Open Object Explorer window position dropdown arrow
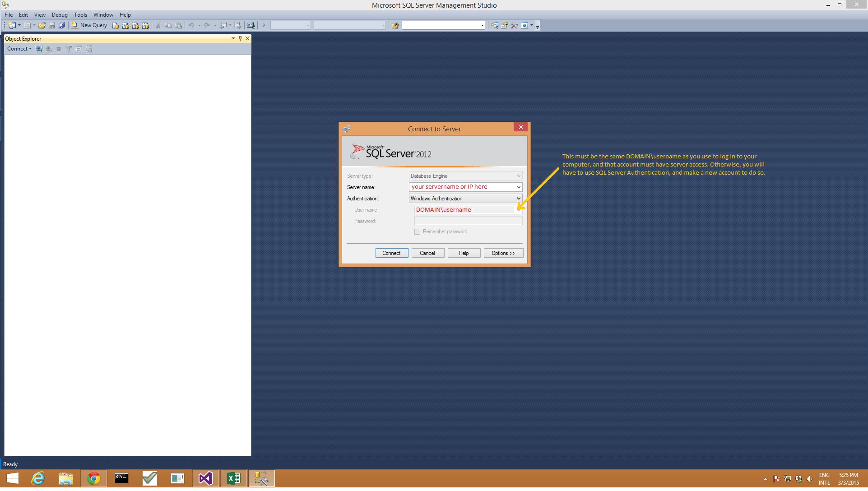The height and width of the screenshot is (491, 868). [233, 38]
